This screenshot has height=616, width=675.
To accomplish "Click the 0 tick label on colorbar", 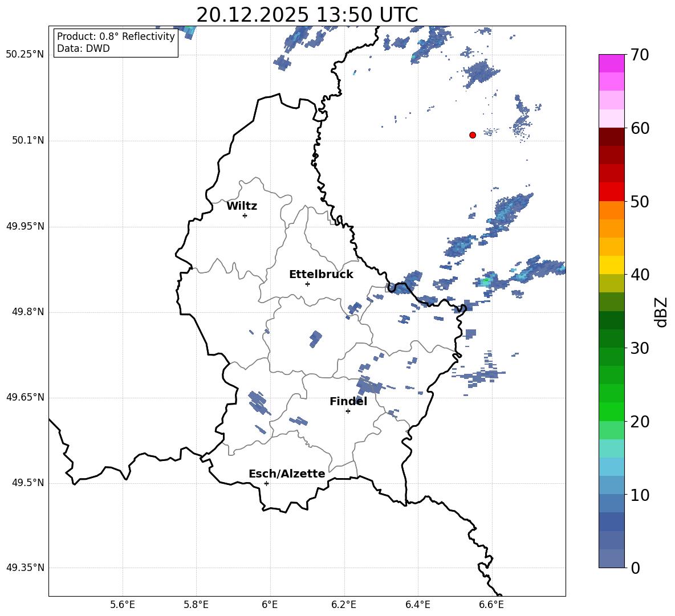I will click(x=636, y=568).
